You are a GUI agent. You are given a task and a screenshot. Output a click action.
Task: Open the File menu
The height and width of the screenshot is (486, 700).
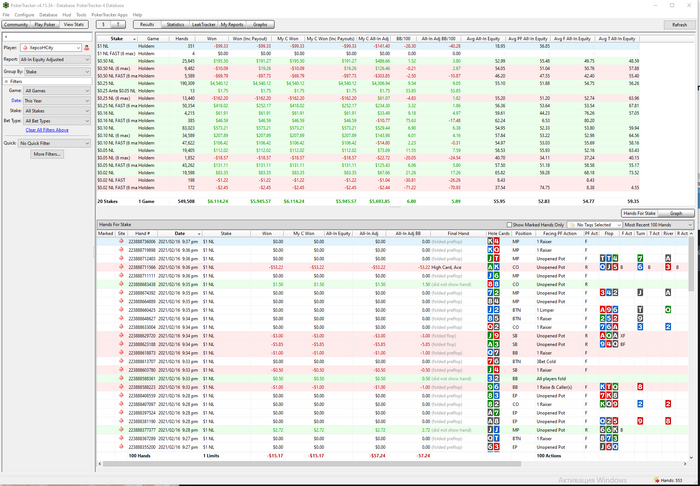tap(6, 15)
